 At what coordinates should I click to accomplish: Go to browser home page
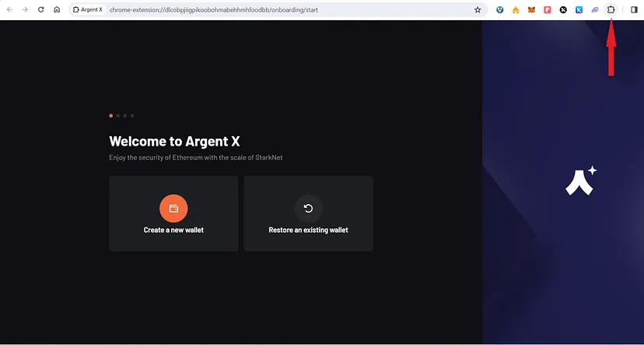coord(57,10)
